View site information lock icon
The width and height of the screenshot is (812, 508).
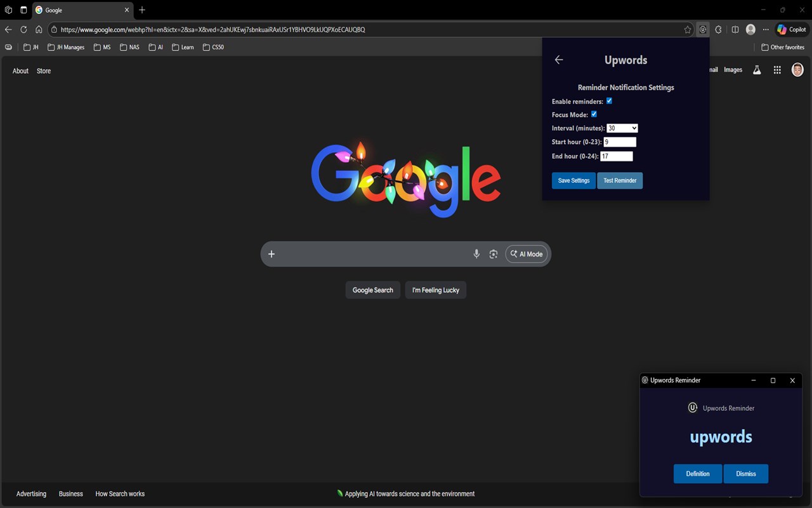click(54, 29)
